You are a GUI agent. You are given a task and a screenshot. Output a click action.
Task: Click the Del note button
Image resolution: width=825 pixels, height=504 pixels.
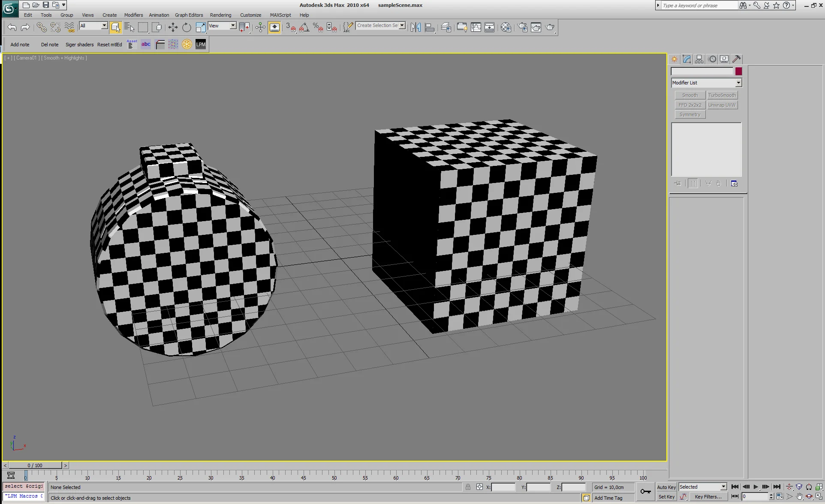click(x=50, y=45)
